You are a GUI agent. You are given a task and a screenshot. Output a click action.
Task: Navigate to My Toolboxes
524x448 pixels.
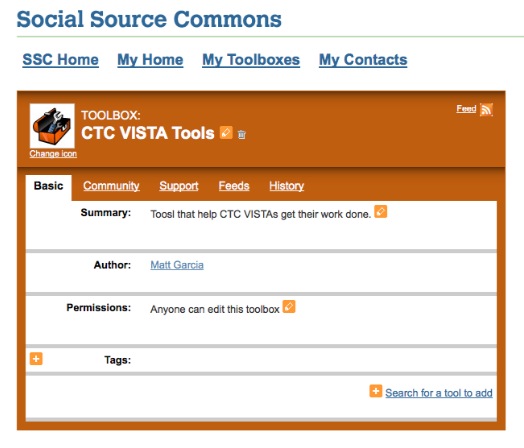pos(251,60)
